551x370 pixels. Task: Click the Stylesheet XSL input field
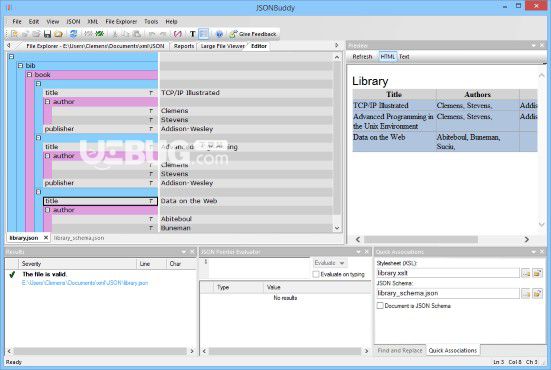448,273
